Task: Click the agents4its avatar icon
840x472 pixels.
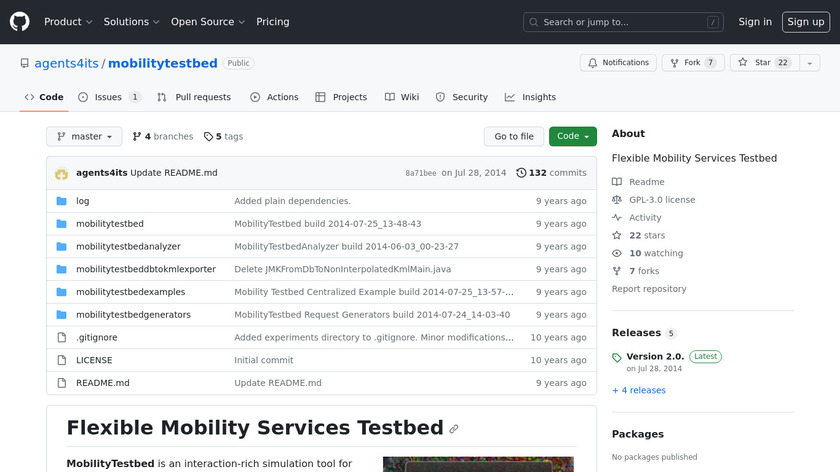Action: pyautogui.click(x=62, y=173)
